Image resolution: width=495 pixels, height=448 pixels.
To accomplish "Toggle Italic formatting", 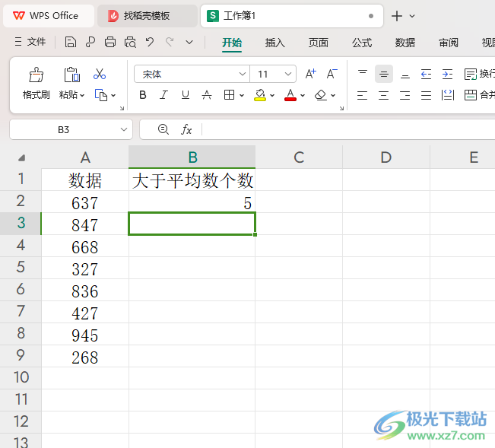I will [163, 95].
